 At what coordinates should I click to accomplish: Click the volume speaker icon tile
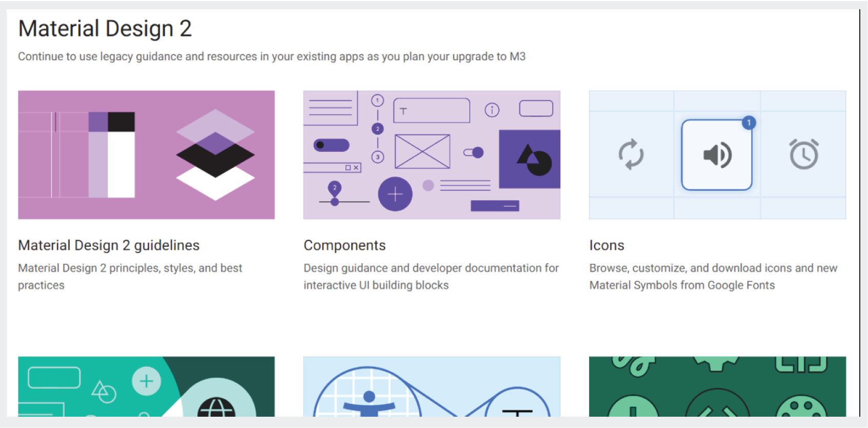(716, 155)
